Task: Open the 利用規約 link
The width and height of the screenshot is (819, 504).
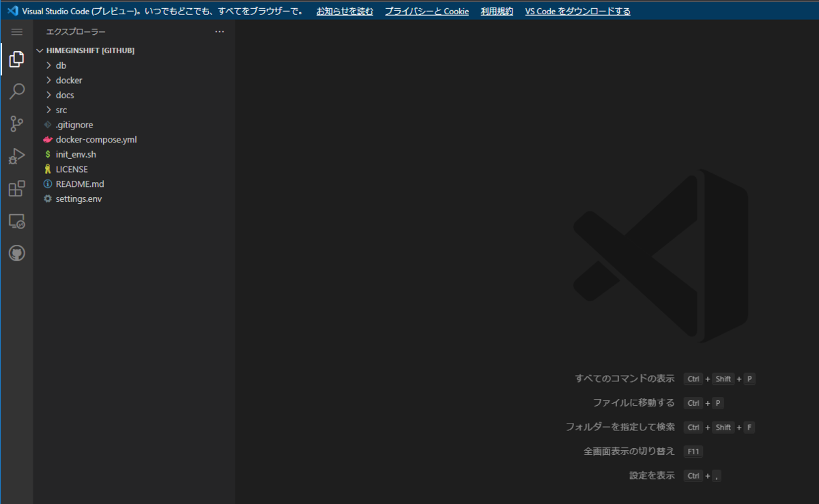Action: (497, 12)
